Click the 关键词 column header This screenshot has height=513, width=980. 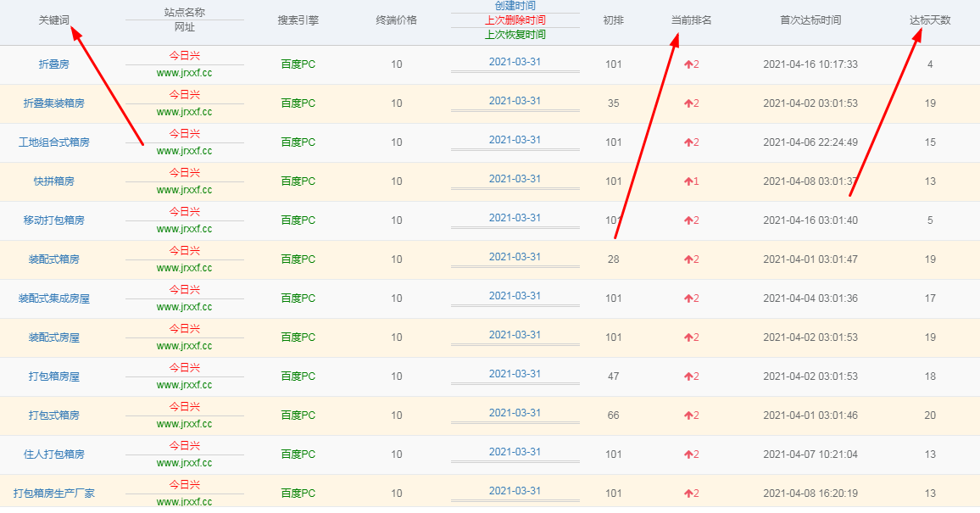[54, 20]
